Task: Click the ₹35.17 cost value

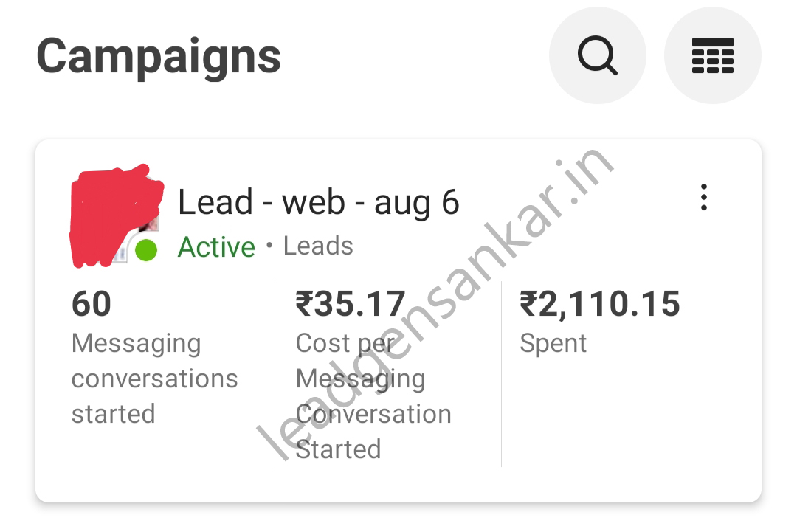Action: point(351,304)
